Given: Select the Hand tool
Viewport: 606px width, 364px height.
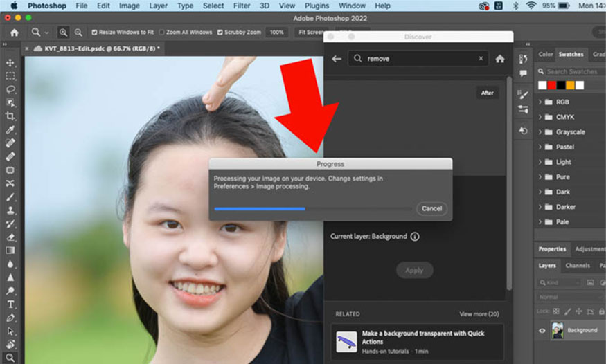Looking at the screenshot, I should click(x=10, y=345).
